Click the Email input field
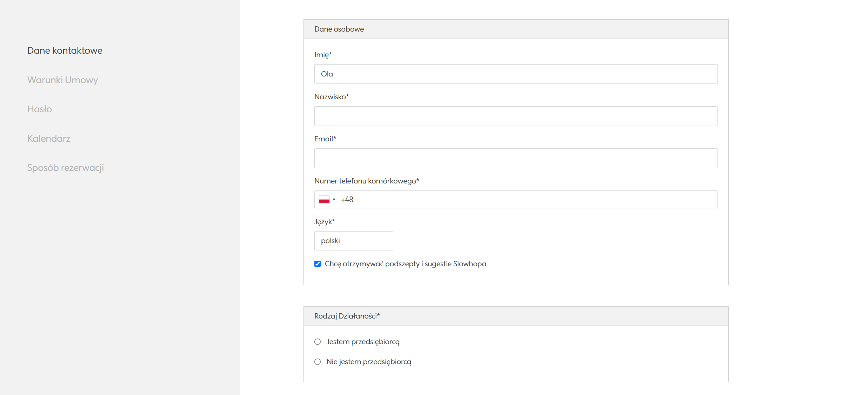 516,158
